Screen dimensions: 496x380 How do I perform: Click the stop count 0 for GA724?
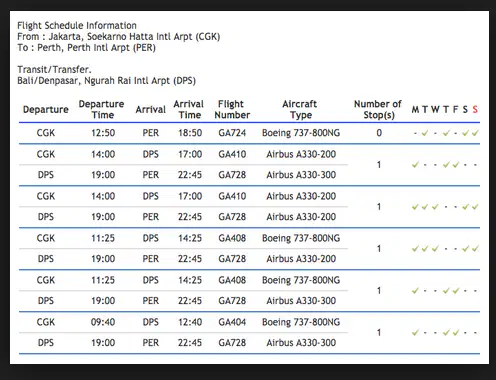[379, 133]
